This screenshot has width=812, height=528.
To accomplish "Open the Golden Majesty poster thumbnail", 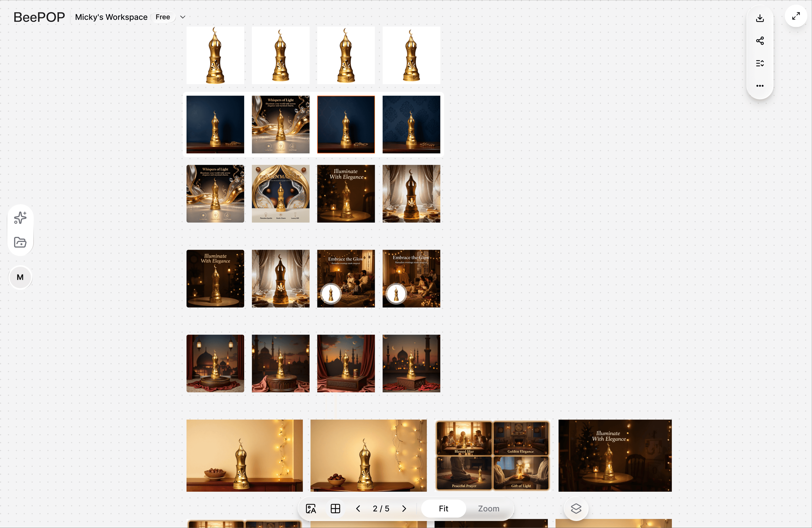I will click(280, 194).
